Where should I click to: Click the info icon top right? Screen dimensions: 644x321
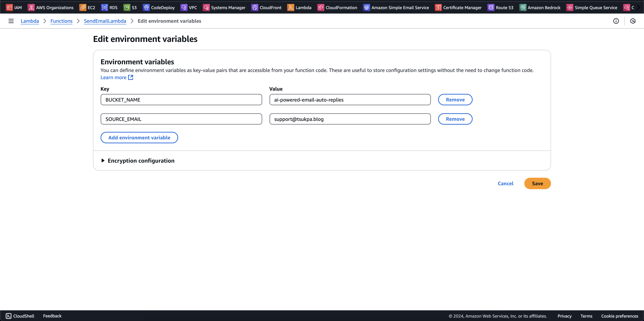616,21
